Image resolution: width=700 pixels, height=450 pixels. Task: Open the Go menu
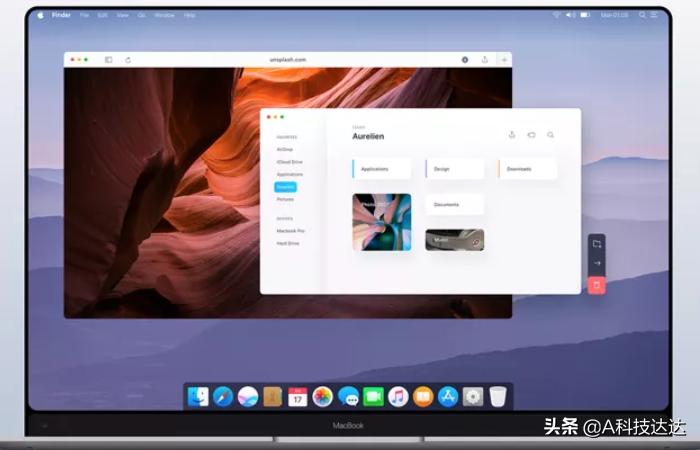(142, 15)
